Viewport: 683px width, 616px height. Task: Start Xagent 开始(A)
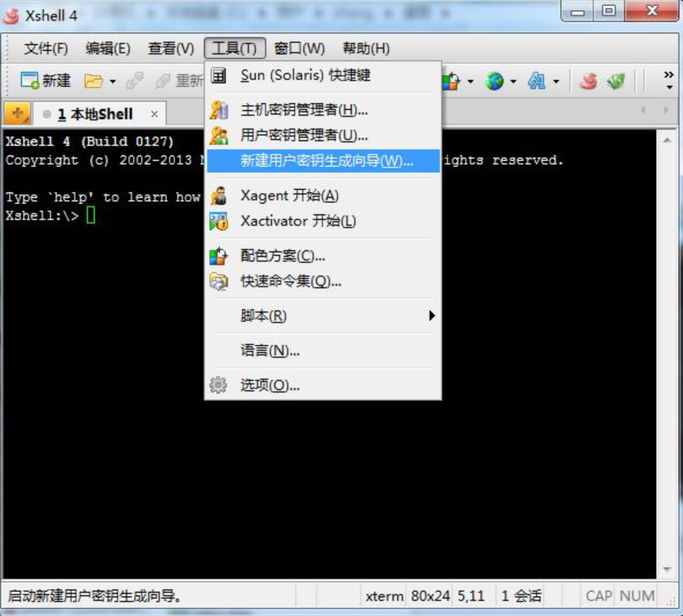pyautogui.click(x=323, y=196)
